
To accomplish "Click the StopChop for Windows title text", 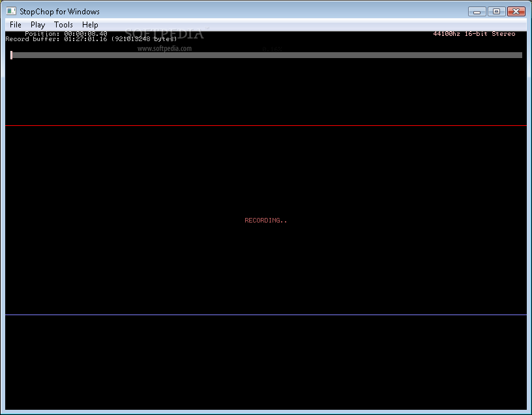I will coord(59,12).
